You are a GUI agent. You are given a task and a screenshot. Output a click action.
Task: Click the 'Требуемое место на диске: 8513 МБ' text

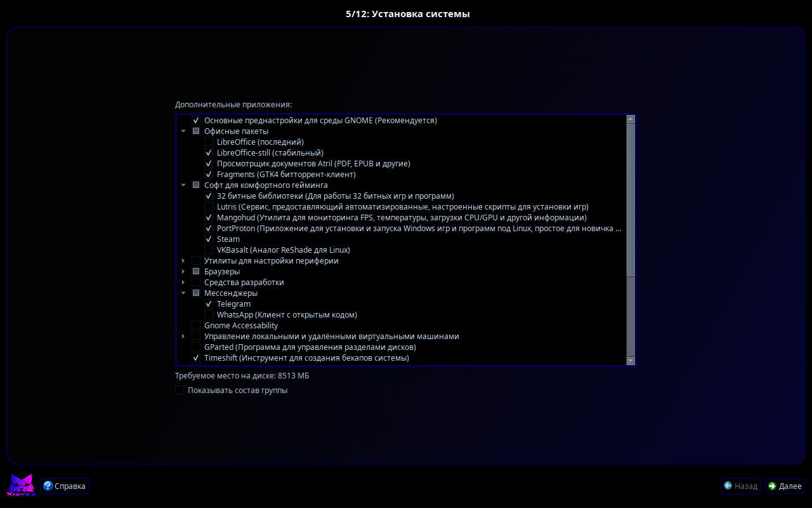coord(242,376)
